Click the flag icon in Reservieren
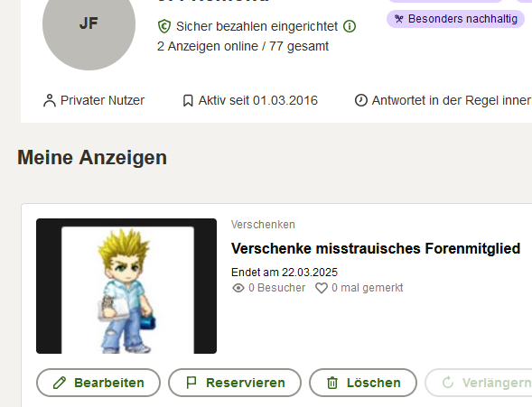Screen dimensions: 532x407 tap(191, 383)
